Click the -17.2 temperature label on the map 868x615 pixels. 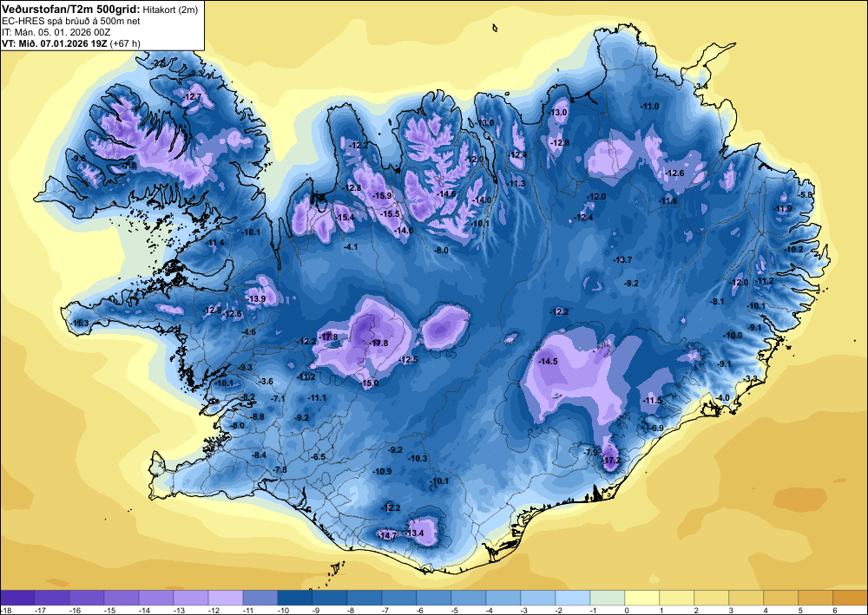[611, 461]
